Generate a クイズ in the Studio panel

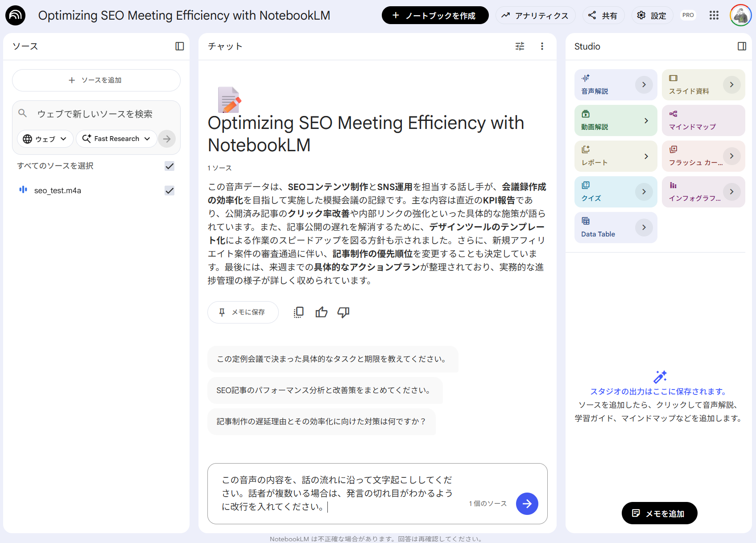616,191
